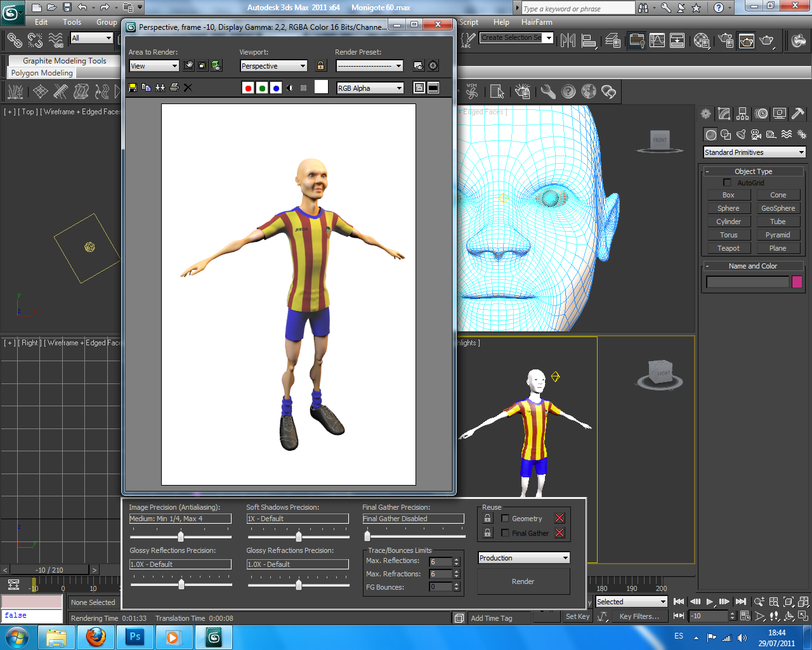Open the Schematic View icon
812x650 pixels.
click(x=678, y=41)
